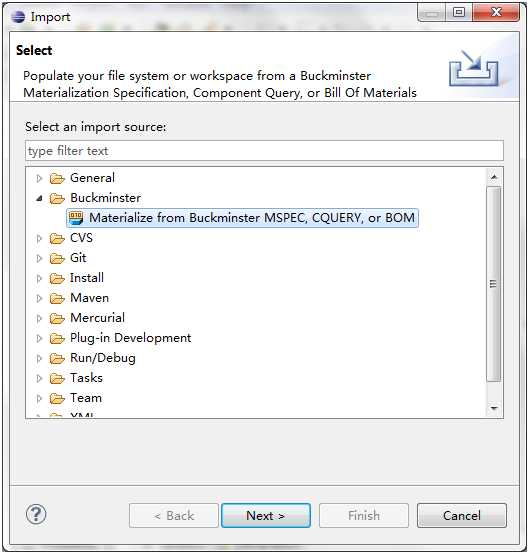Click the Cancel button
The width and height of the screenshot is (529, 554).
click(x=462, y=515)
